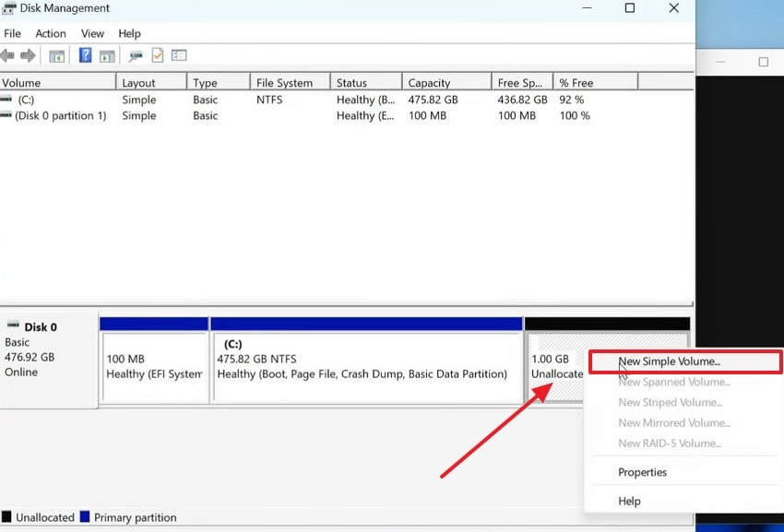784x532 pixels.
Task: Click the black Unallocated legend swatch
Action: point(6,516)
